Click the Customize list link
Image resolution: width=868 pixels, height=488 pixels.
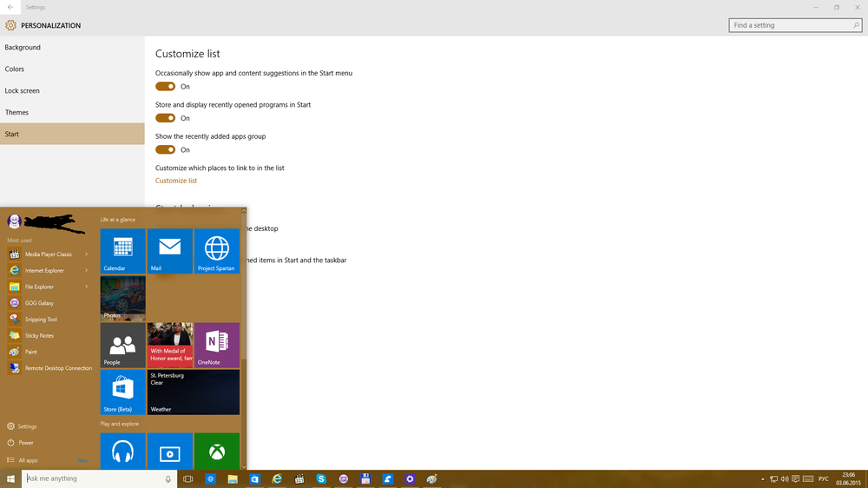coord(176,181)
